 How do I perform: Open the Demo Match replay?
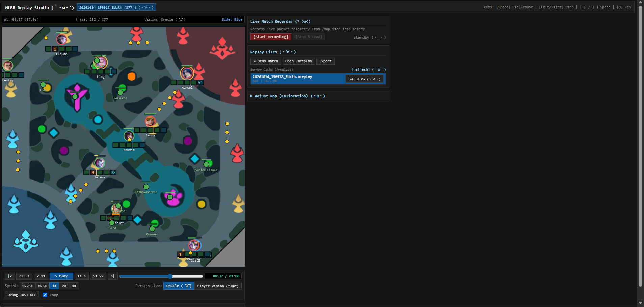(x=266, y=61)
